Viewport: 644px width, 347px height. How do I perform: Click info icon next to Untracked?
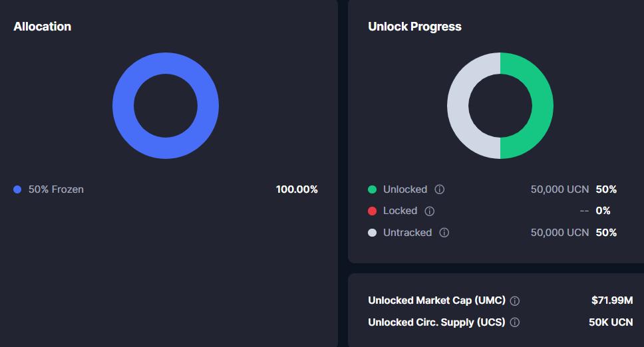tap(444, 233)
